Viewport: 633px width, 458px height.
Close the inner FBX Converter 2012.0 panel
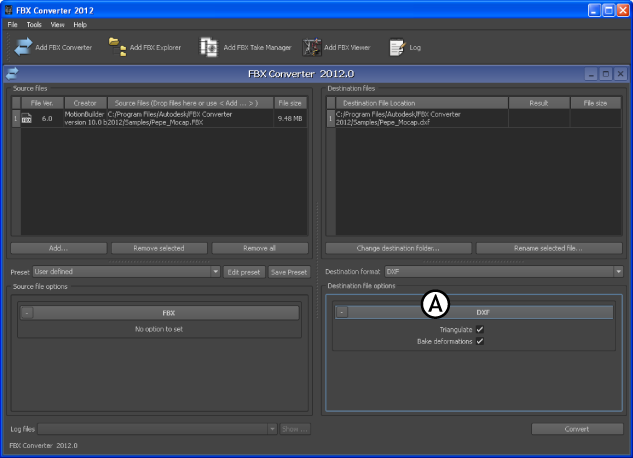(620, 74)
